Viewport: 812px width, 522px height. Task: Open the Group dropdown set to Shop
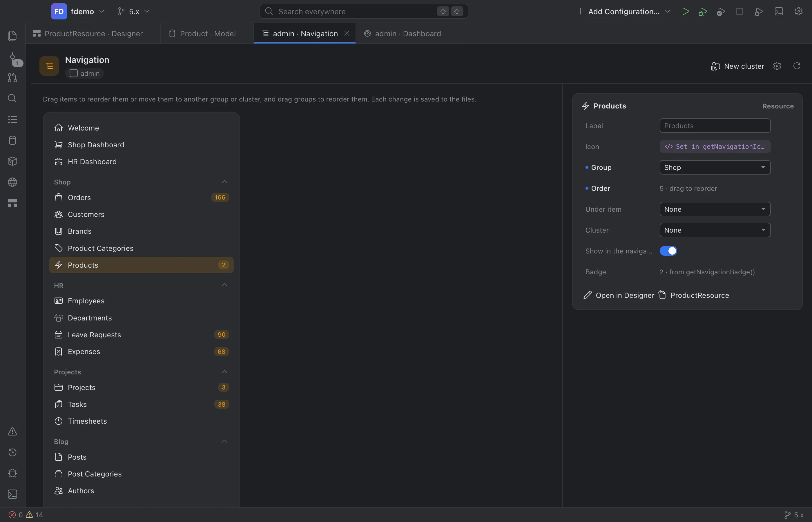coord(715,167)
